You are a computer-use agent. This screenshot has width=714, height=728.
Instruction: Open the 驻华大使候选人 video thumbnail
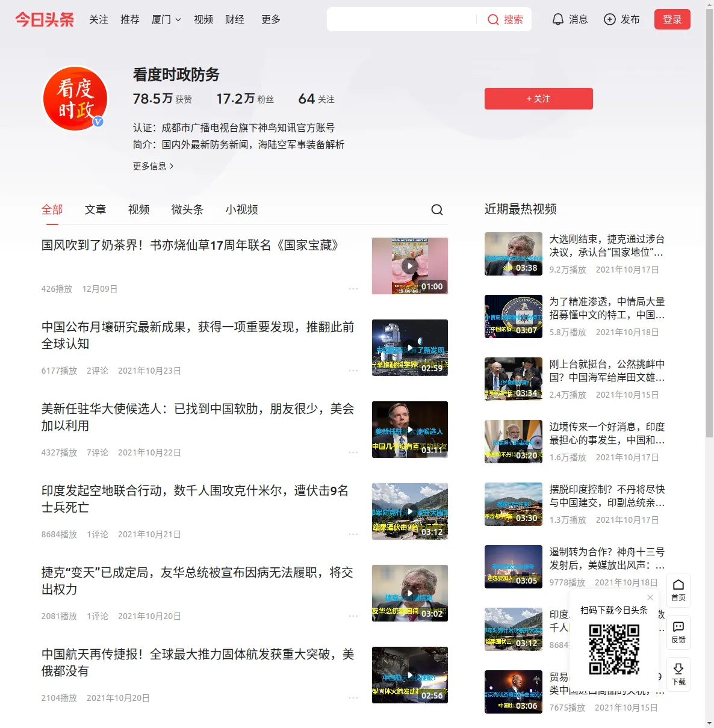[x=410, y=430]
